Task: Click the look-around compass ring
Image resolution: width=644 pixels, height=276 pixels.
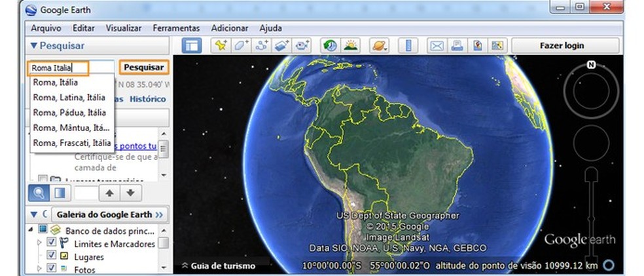Action: (591, 91)
